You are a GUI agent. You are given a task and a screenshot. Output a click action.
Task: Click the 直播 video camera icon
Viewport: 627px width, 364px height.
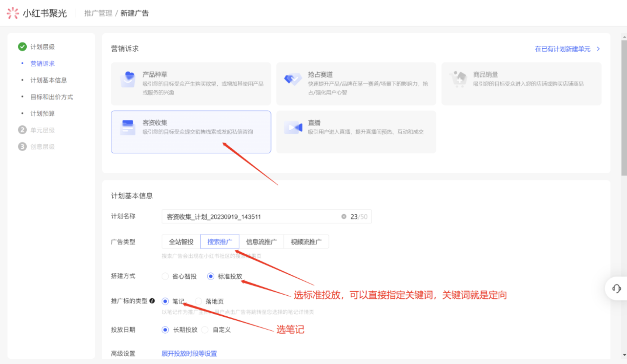point(293,128)
